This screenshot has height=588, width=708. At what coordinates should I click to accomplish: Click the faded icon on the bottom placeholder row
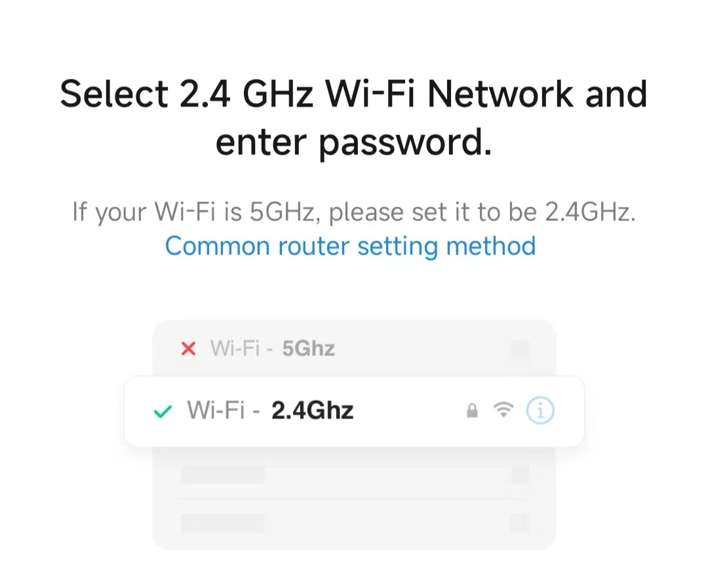(519, 524)
